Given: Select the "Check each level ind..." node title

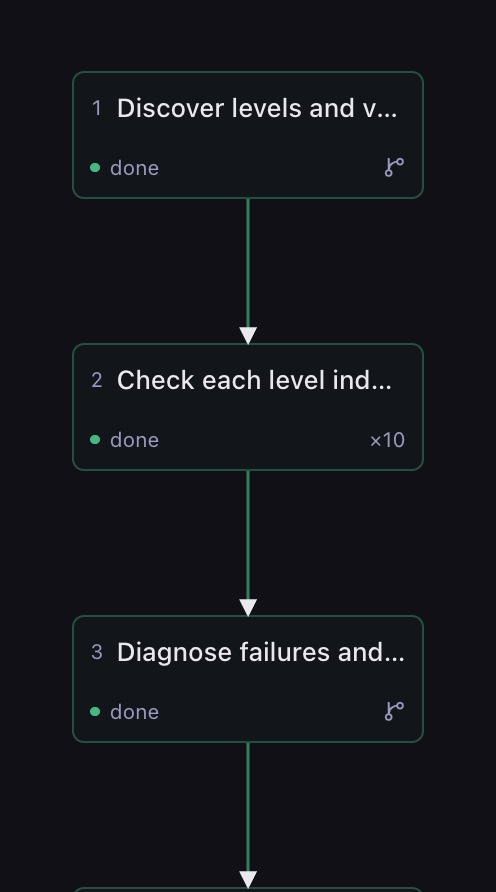Looking at the screenshot, I should click(254, 380).
